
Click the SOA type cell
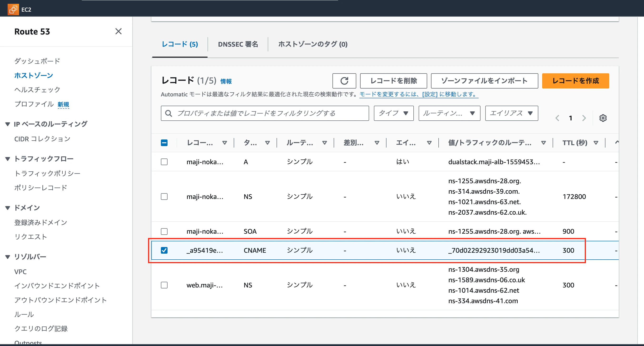point(250,231)
